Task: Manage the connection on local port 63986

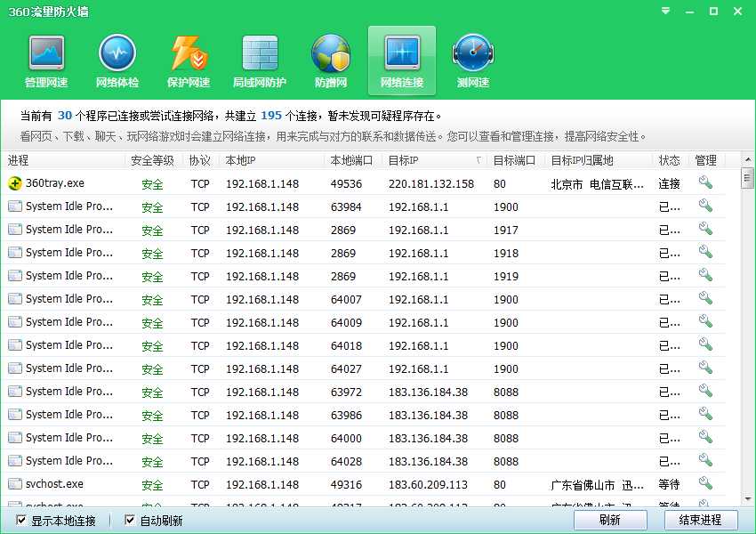Action: pos(705,414)
